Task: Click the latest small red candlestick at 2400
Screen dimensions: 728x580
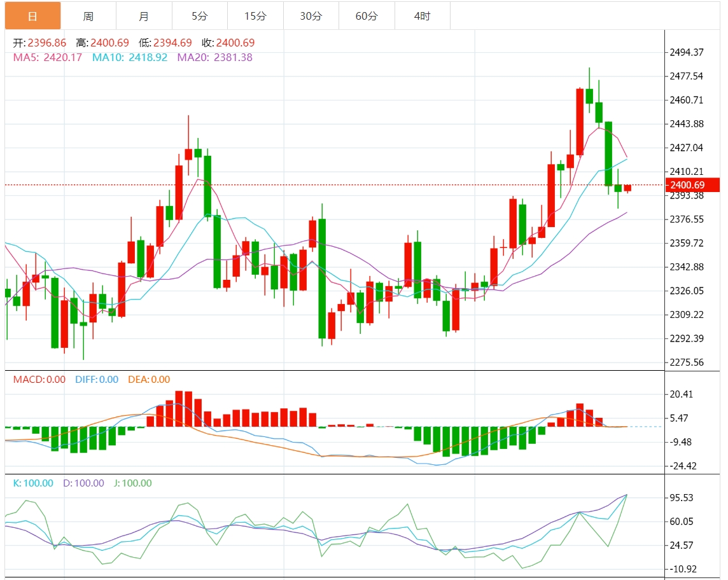Action: pos(627,188)
